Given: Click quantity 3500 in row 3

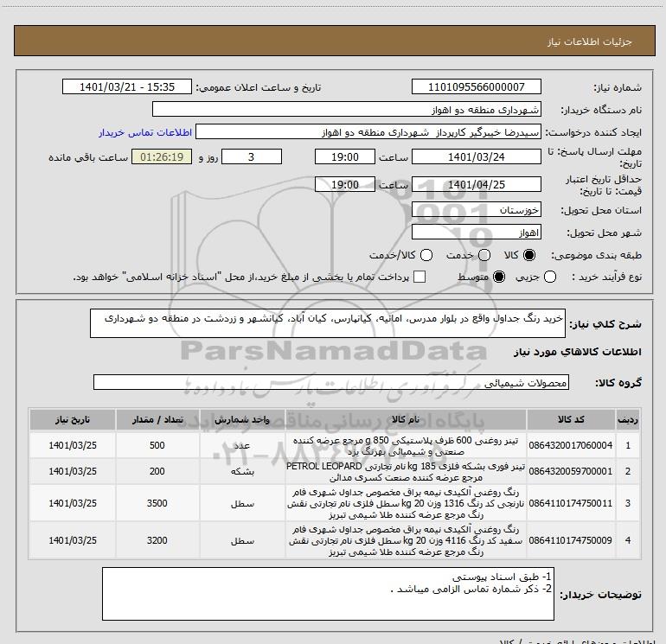Looking at the screenshot, I should click(x=157, y=503).
